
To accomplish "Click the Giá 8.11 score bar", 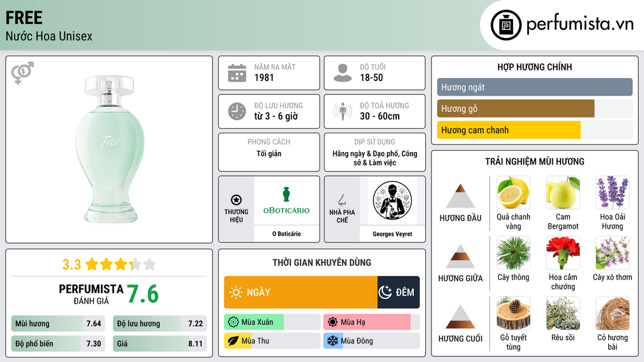I will tap(160, 344).
